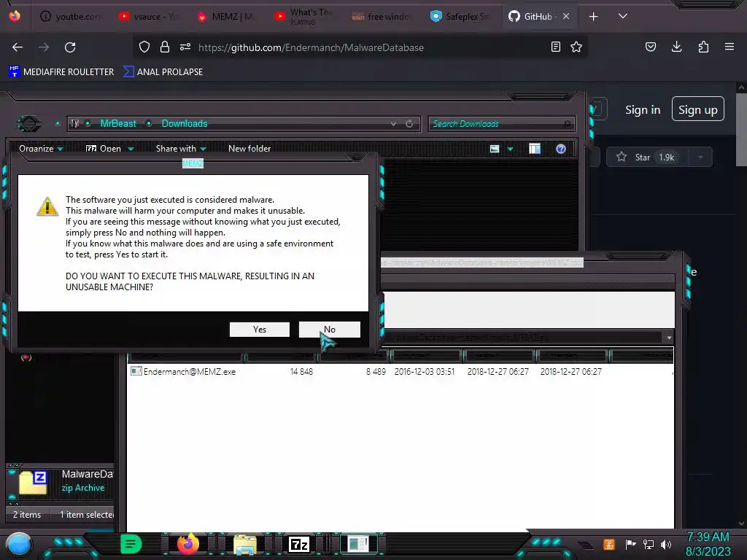747x560 pixels.
Task: Switch to the MEMZ tab
Action: point(227,17)
